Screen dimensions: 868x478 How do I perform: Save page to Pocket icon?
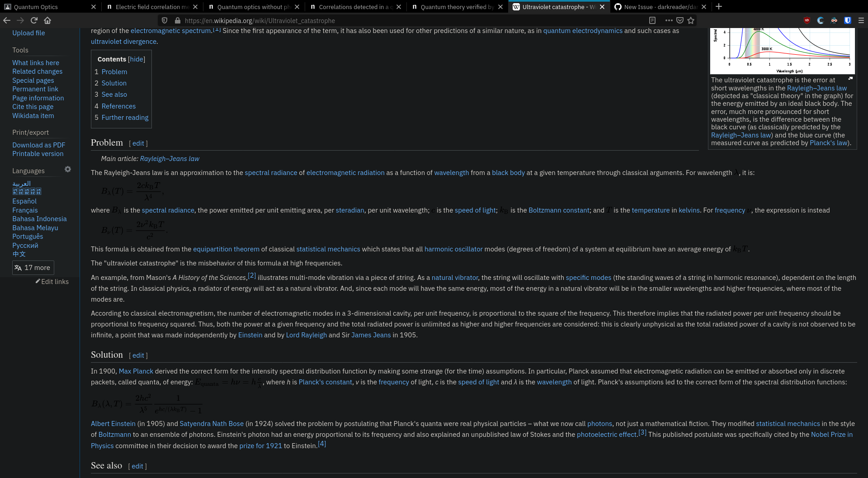[680, 20]
